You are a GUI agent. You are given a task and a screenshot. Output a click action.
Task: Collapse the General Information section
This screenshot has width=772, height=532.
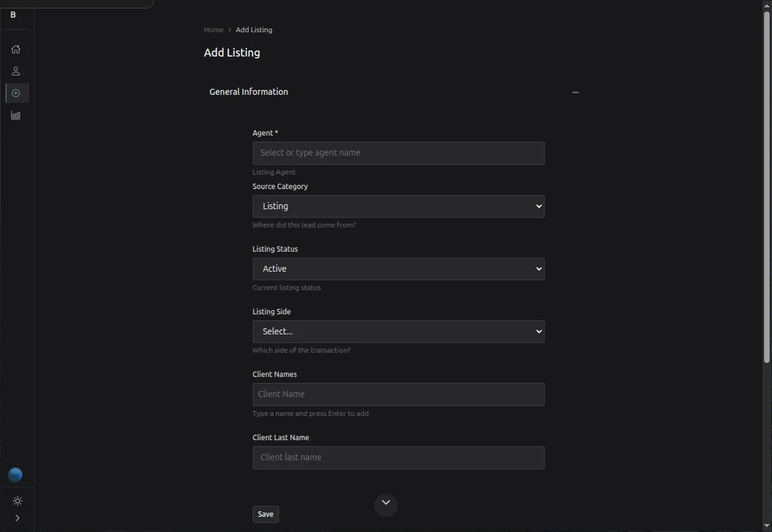(575, 92)
